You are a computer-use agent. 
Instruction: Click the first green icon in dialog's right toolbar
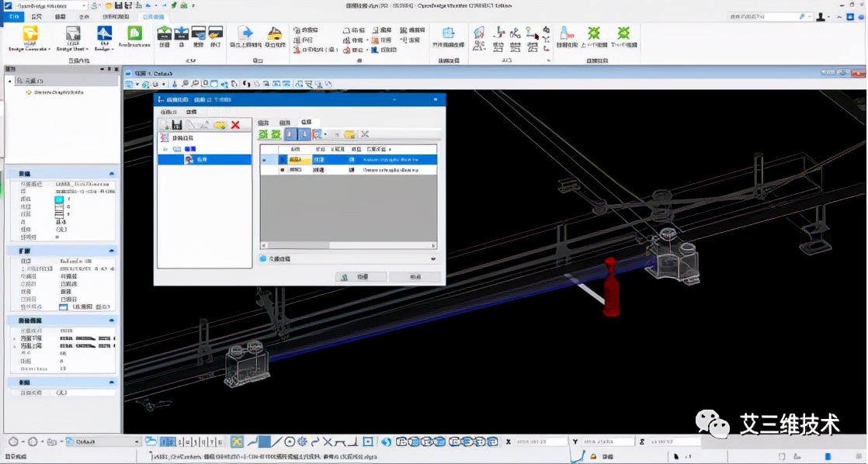coord(264,134)
